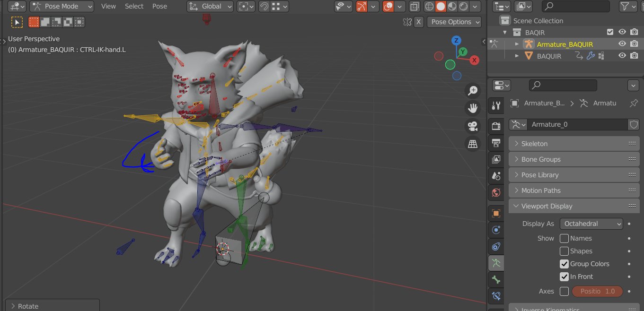Toggle the camera view icon in sidebar
The height and width of the screenshot is (311, 644).
tap(473, 125)
